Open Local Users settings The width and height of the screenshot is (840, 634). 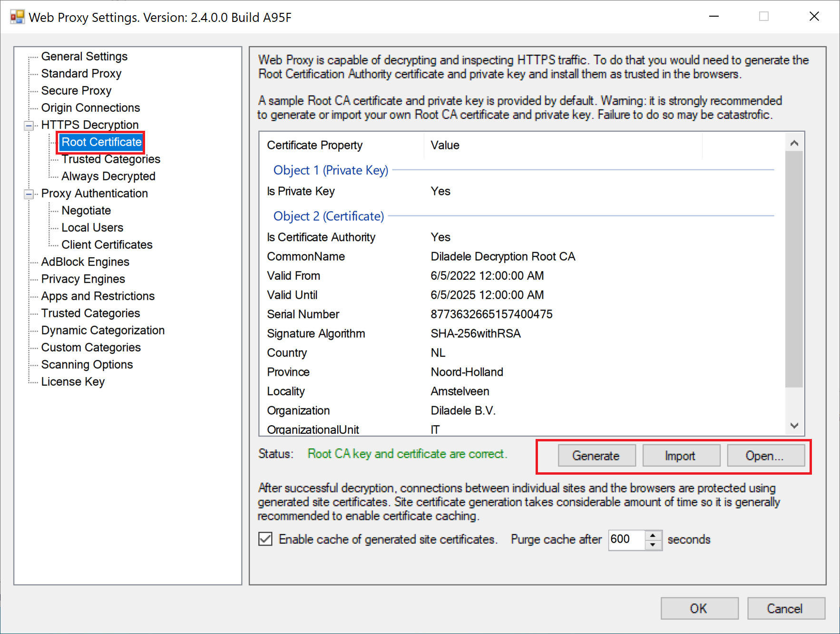[x=92, y=227]
